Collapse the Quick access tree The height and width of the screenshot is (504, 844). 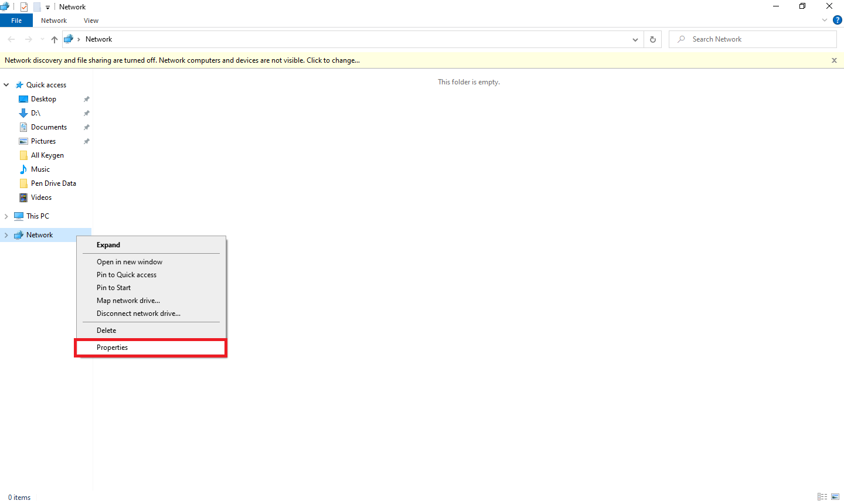[x=6, y=85]
